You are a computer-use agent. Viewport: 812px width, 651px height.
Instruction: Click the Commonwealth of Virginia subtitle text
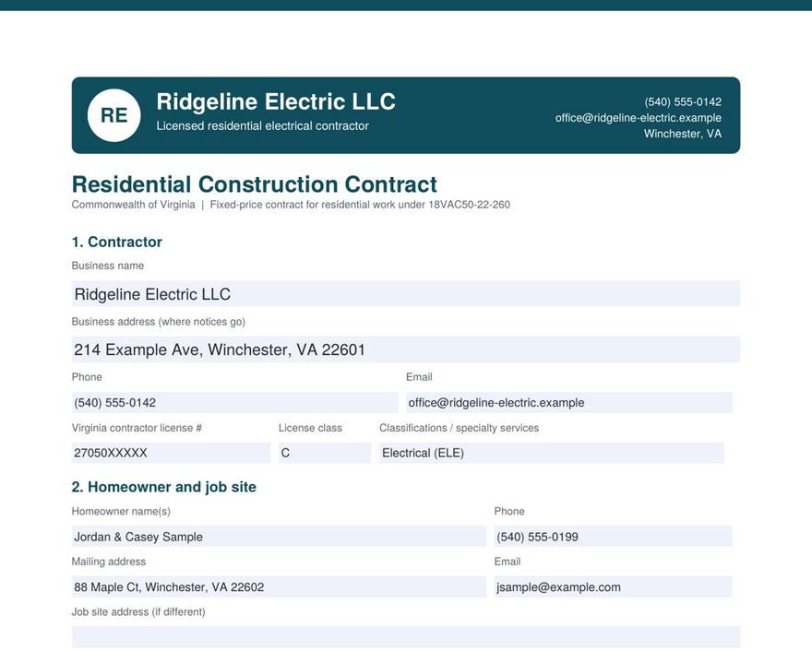tap(133, 205)
